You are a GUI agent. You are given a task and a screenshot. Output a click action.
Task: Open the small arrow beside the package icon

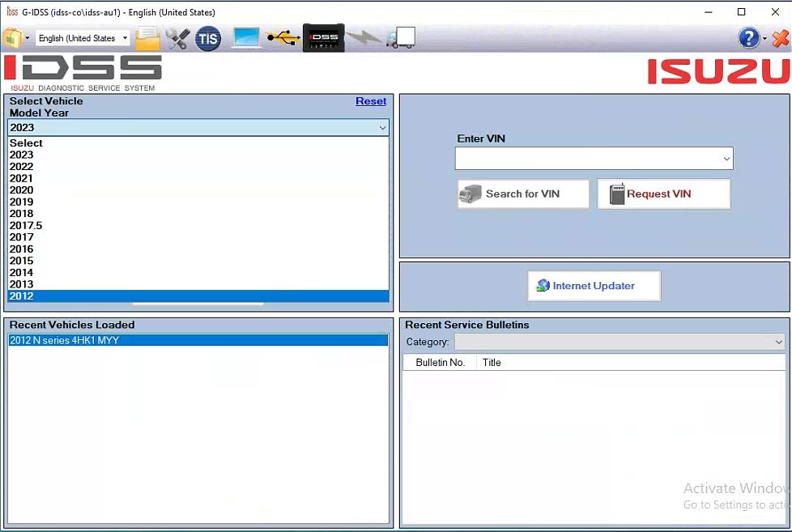[28, 38]
